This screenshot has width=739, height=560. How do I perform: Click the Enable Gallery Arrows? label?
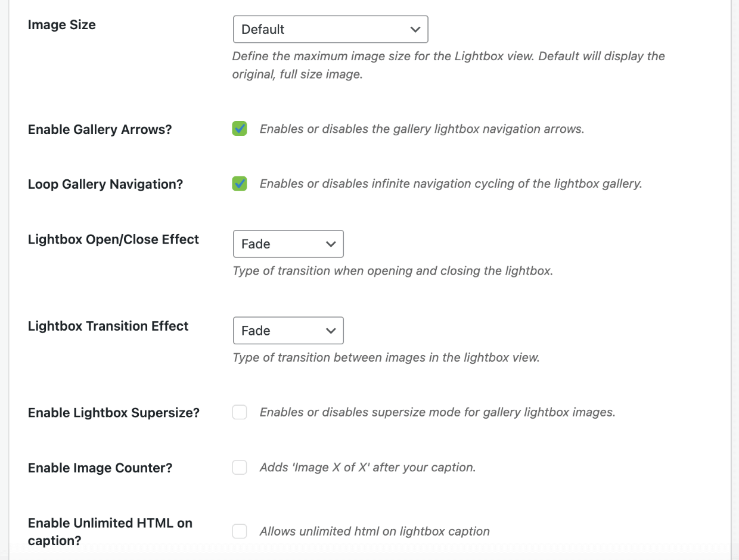click(x=100, y=130)
